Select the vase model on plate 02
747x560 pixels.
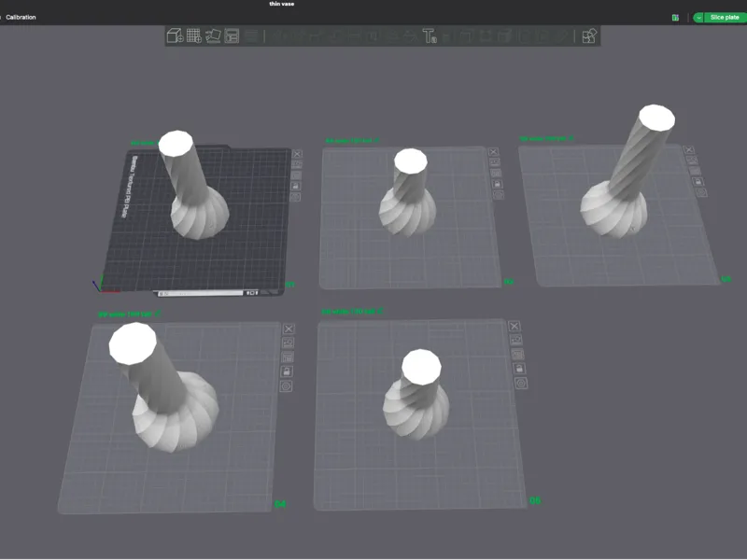[408, 192]
